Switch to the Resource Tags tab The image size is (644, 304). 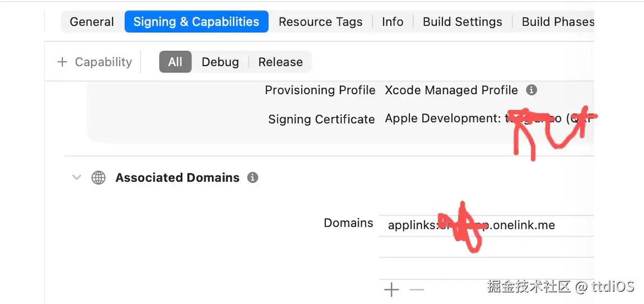(320, 22)
